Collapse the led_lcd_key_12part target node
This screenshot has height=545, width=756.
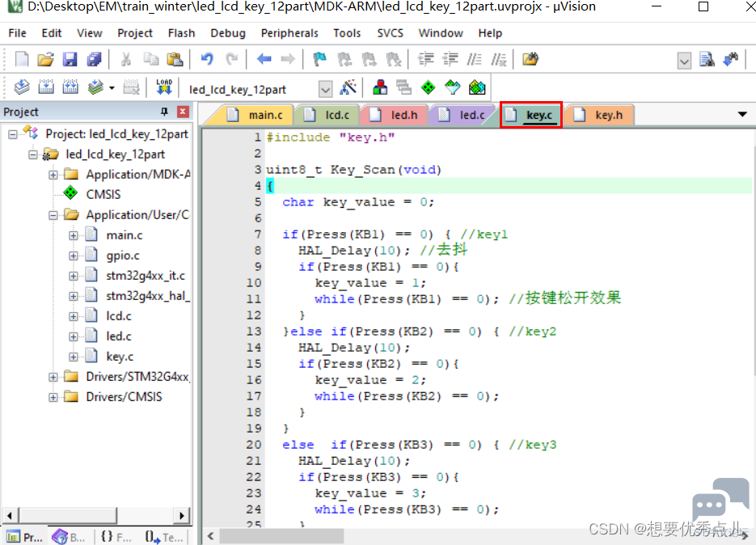(x=33, y=154)
